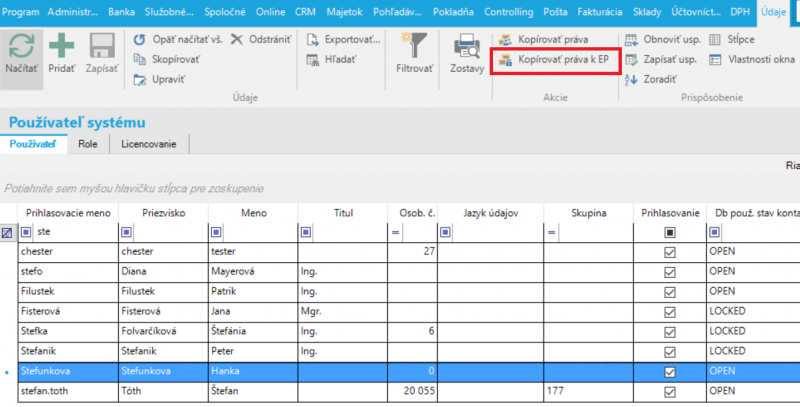The height and width of the screenshot is (407, 800).
Task: Toggle Prihlasovanie checkbox for chester
Action: click(x=670, y=252)
